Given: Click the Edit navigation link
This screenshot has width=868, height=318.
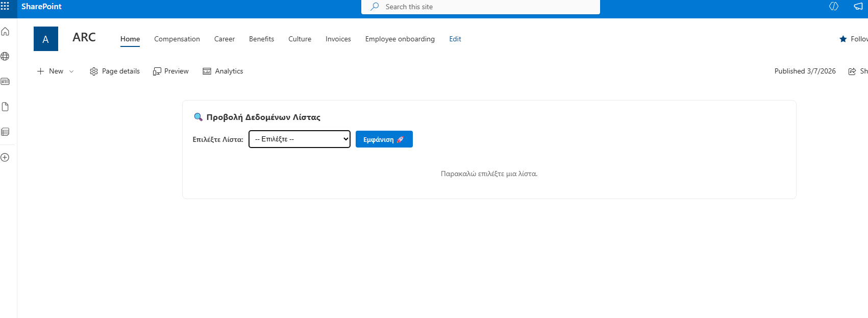Looking at the screenshot, I should tap(455, 39).
